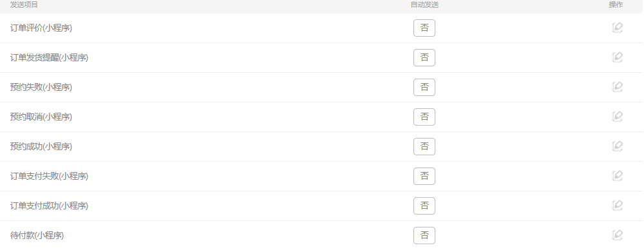Select the 订单支付成功(小程序) item label
644x250 pixels.
50,206
